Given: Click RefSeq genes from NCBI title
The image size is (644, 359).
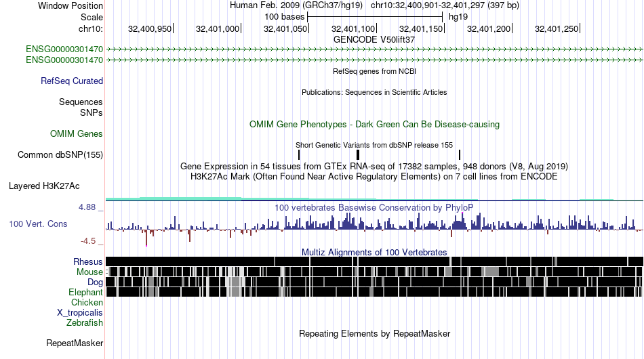Looking at the screenshot, I should (375, 71).
